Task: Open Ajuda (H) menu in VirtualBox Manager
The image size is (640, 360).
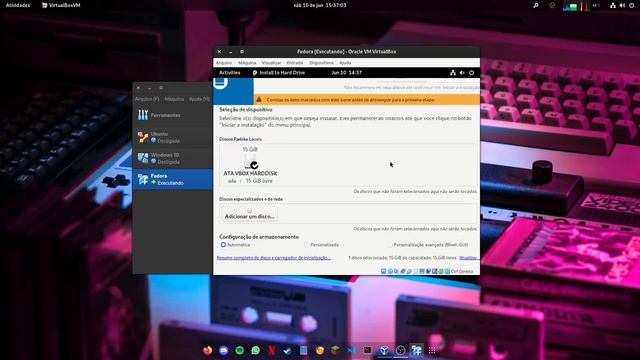Action: pos(199,99)
